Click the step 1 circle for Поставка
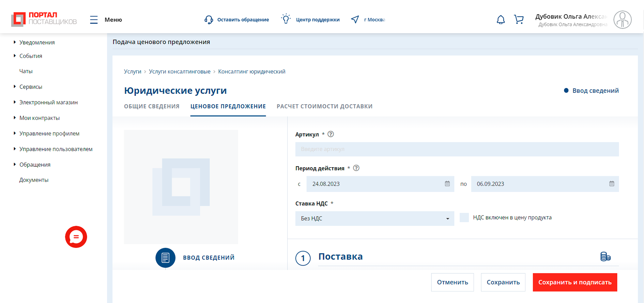This screenshot has width=644, height=303. [303, 258]
